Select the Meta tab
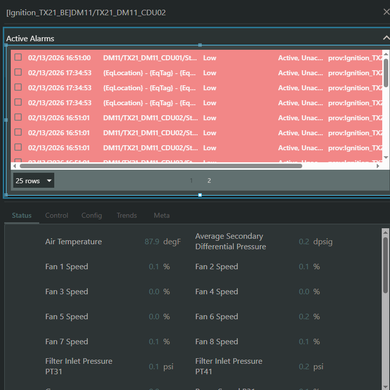Screen dimensions: 390x390 click(x=162, y=215)
